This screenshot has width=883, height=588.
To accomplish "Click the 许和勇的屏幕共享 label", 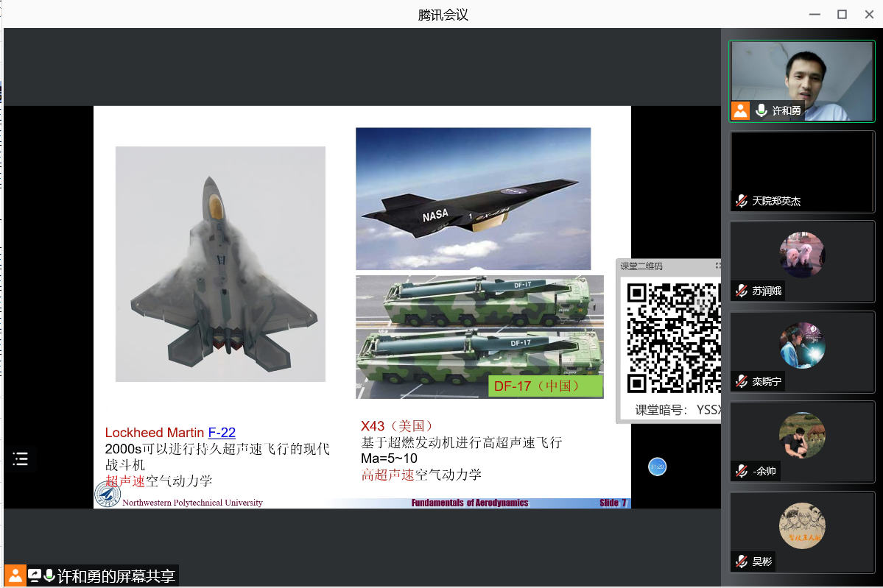I will coord(116,575).
